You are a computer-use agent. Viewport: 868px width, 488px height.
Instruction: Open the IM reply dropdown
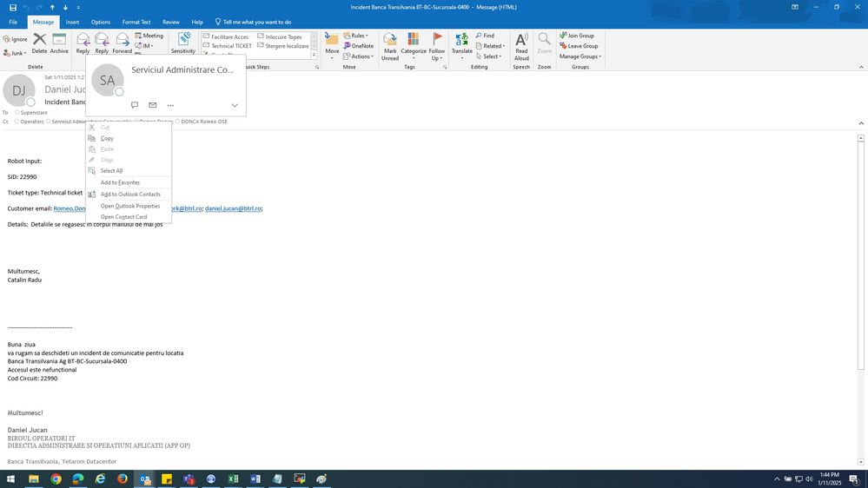[145, 46]
